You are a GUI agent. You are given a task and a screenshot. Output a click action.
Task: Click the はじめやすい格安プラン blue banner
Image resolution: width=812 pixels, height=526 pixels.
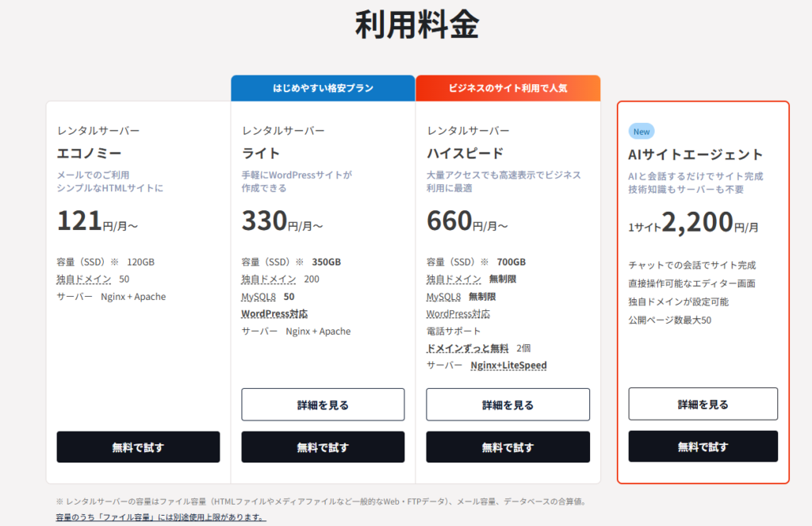point(323,88)
